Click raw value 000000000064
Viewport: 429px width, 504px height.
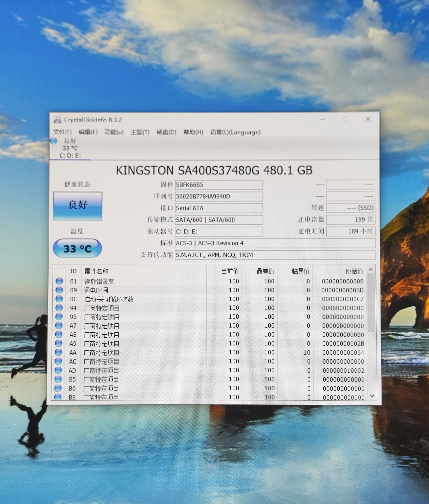pos(343,352)
